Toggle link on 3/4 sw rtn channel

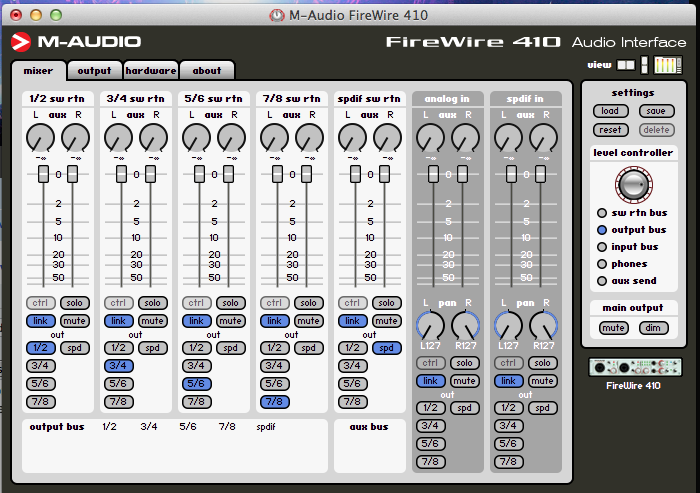[119, 321]
